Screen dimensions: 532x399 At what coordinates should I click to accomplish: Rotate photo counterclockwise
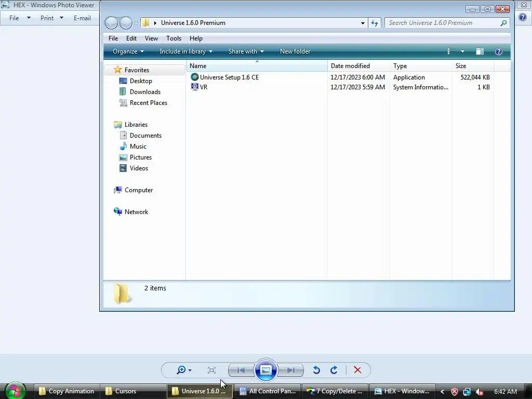point(316,370)
